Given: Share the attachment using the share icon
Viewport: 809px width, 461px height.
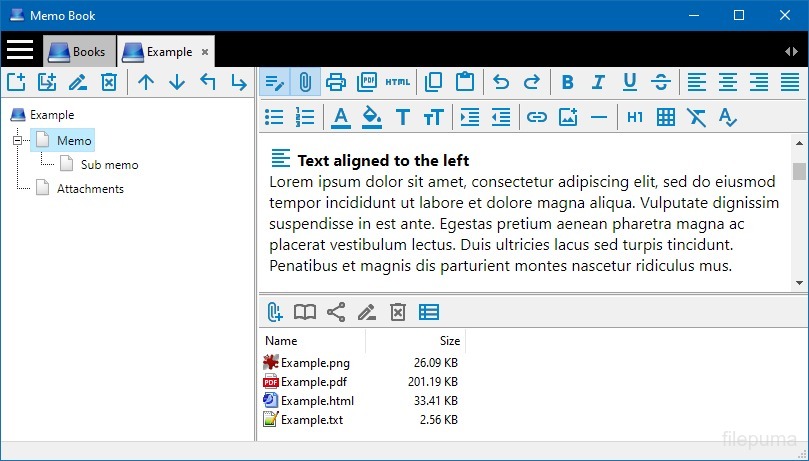Looking at the screenshot, I should [336, 312].
